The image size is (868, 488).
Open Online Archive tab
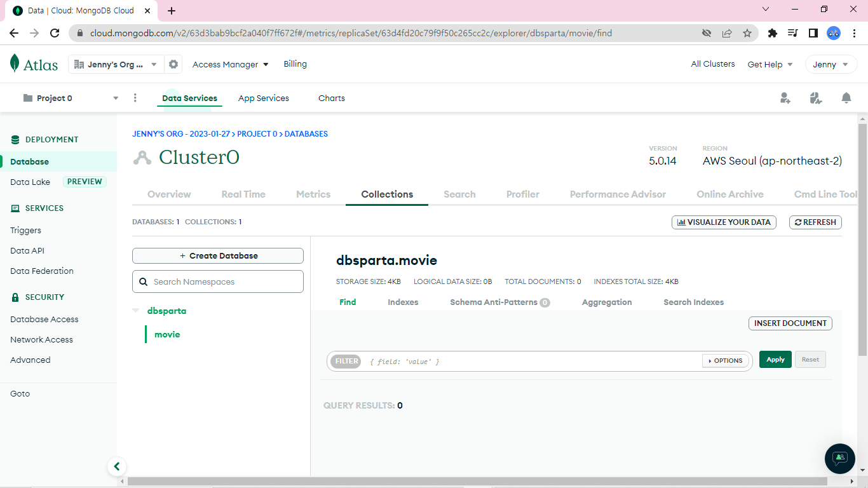tap(730, 194)
